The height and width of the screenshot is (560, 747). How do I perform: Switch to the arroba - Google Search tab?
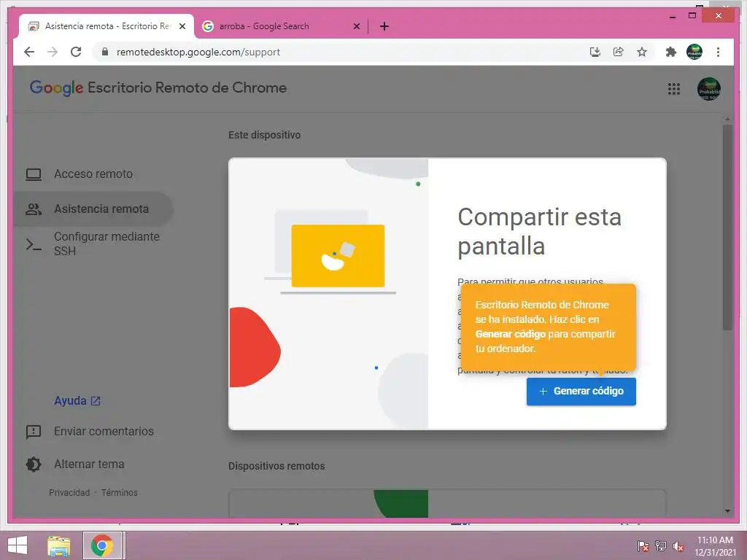(x=281, y=26)
